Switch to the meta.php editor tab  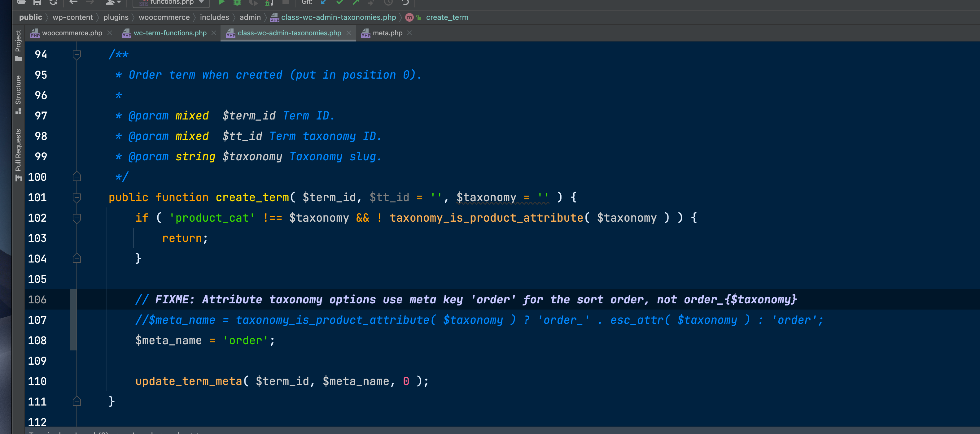click(x=387, y=33)
